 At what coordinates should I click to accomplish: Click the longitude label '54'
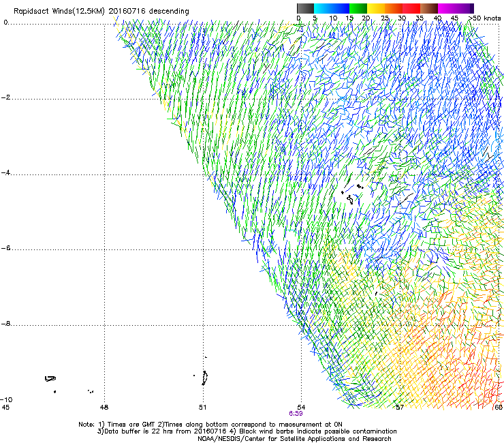pos(301,408)
